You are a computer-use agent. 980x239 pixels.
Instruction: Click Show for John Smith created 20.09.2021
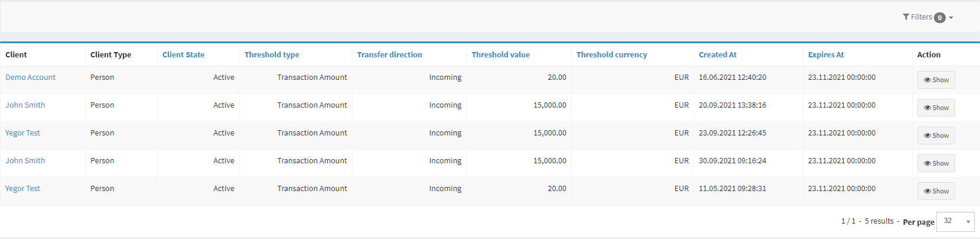click(x=936, y=108)
